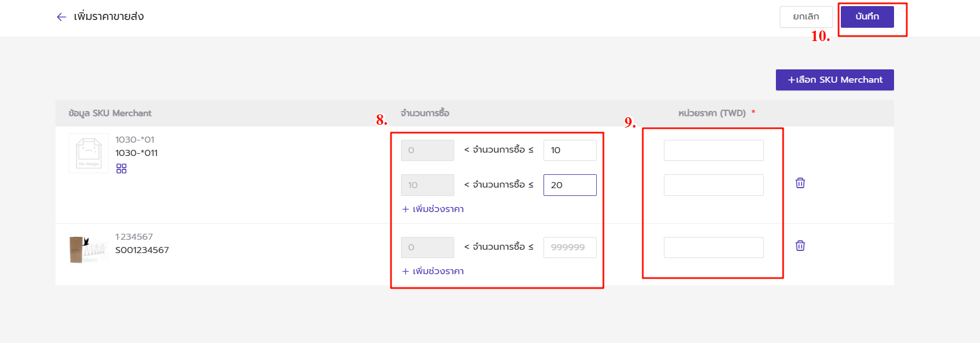Click the +เลือก SKU Merchant button
The height and width of the screenshot is (343, 980).
pos(834,80)
